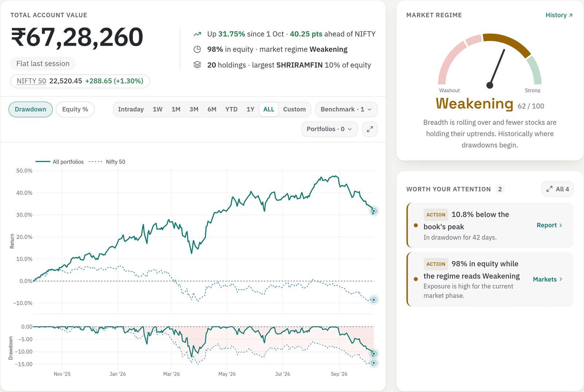Screen dimensions: 584x392
Task: Select the 1Y time range
Action: (250, 109)
